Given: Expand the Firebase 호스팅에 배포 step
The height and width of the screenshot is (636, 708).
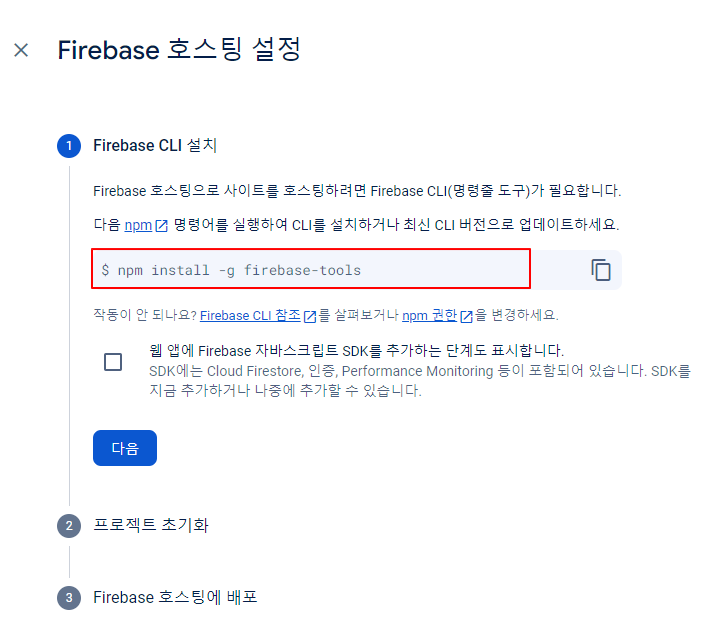Looking at the screenshot, I should pyautogui.click(x=175, y=597).
